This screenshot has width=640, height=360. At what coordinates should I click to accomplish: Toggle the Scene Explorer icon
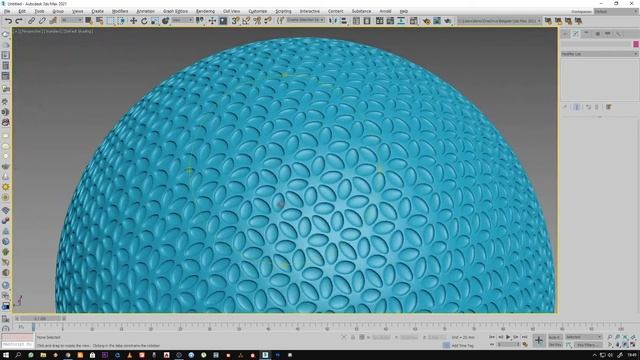click(x=356, y=20)
